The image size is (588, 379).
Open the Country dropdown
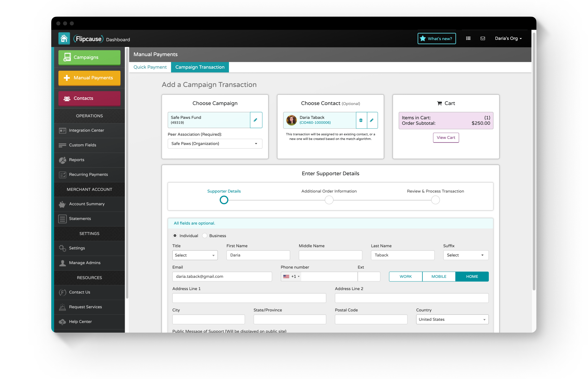tap(452, 319)
